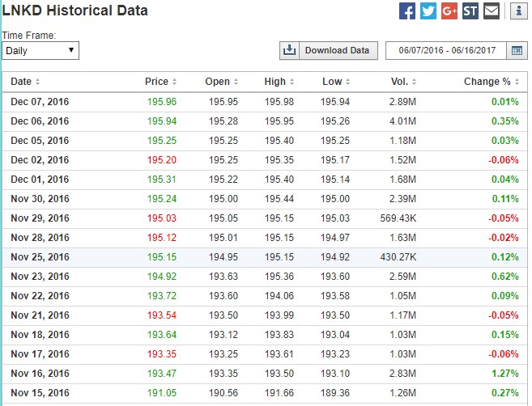
Task: Edit the date range 06/07/2016 - 06/16/2017 field
Action: (x=446, y=51)
